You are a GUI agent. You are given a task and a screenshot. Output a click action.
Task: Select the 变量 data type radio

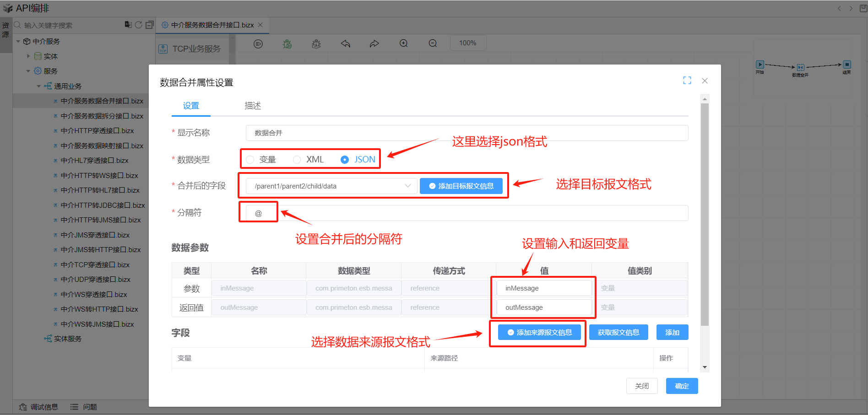[250, 160]
